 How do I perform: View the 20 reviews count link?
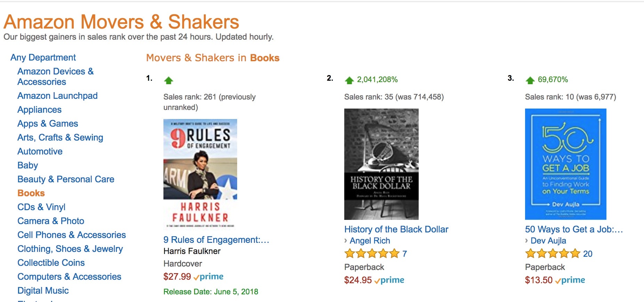point(588,254)
